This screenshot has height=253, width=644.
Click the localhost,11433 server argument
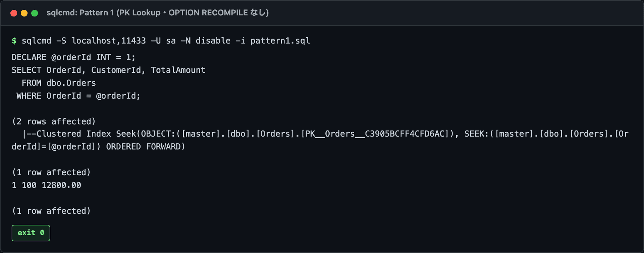pyautogui.click(x=109, y=41)
